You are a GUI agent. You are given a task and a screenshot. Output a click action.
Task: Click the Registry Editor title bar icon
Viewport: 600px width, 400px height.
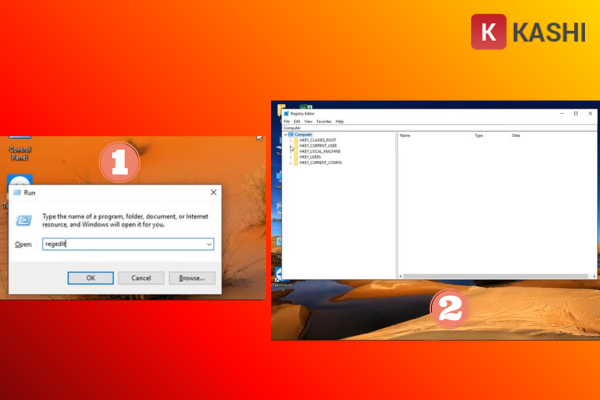pyautogui.click(x=286, y=114)
